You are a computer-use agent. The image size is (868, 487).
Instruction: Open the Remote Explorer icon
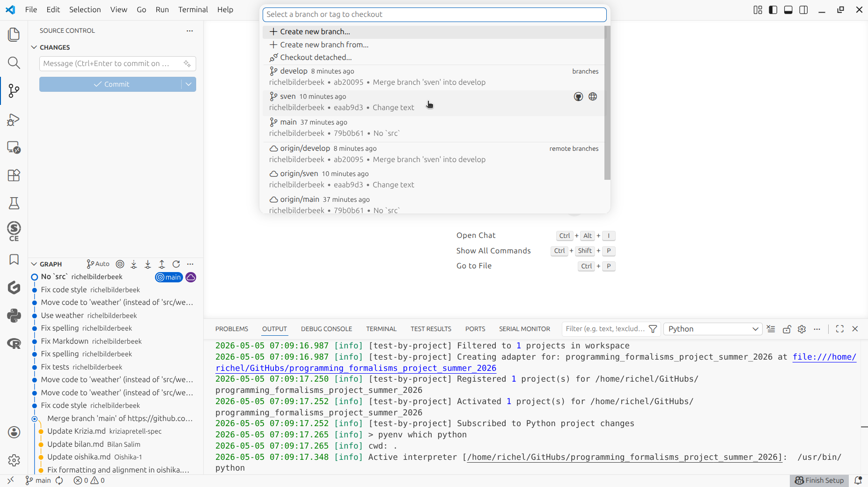point(14,148)
